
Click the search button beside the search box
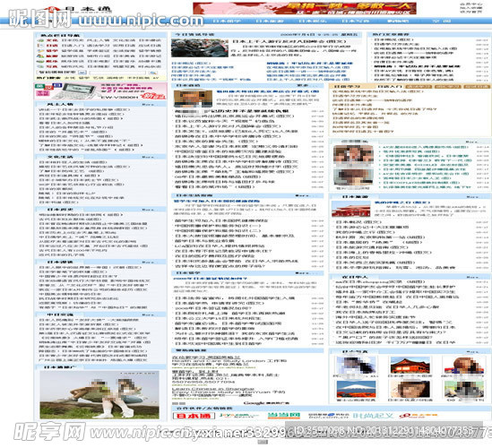pyautogui.click(x=153, y=73)
